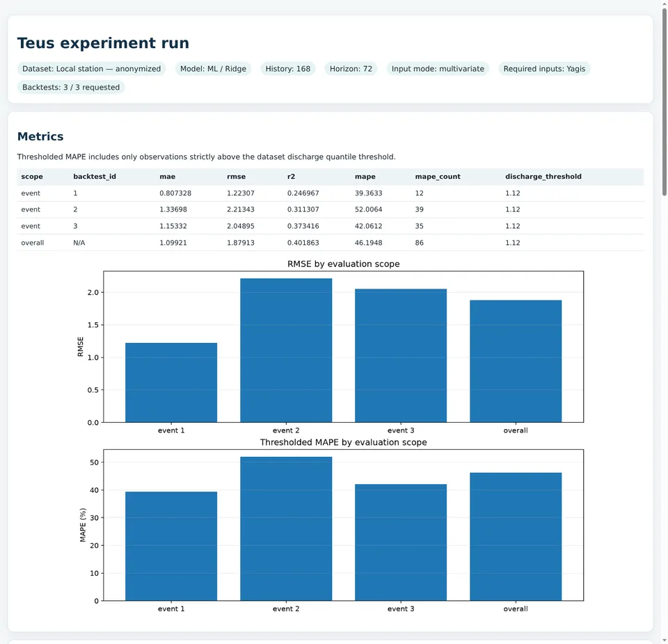This screenshot has width=668, height=644.
Task: Click the mape_count value 12
Action: 419,193
